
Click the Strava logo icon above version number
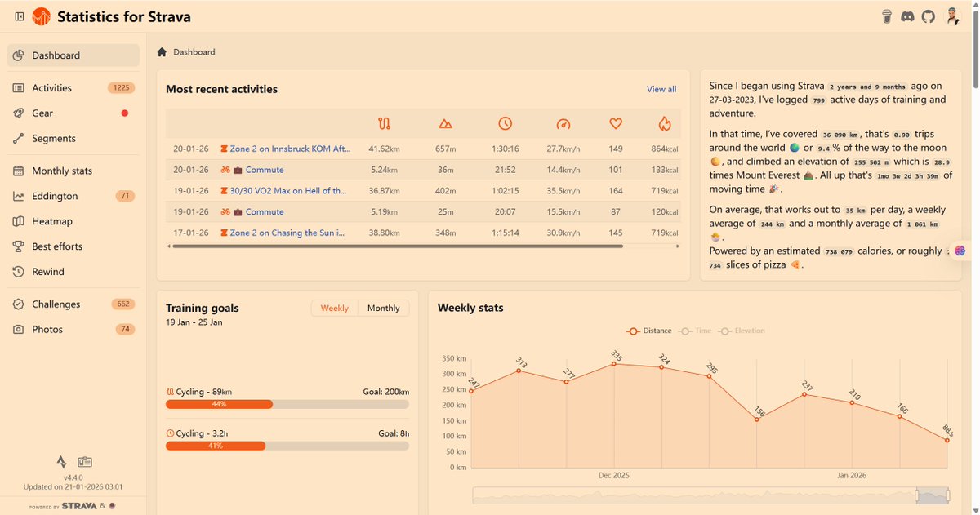pos(62,462)
